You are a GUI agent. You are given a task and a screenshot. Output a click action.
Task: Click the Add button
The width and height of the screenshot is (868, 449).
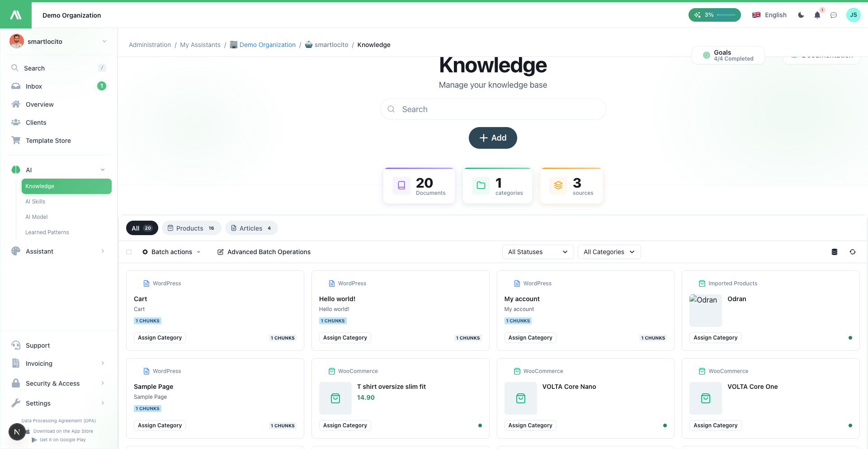[x=493, y=138]
